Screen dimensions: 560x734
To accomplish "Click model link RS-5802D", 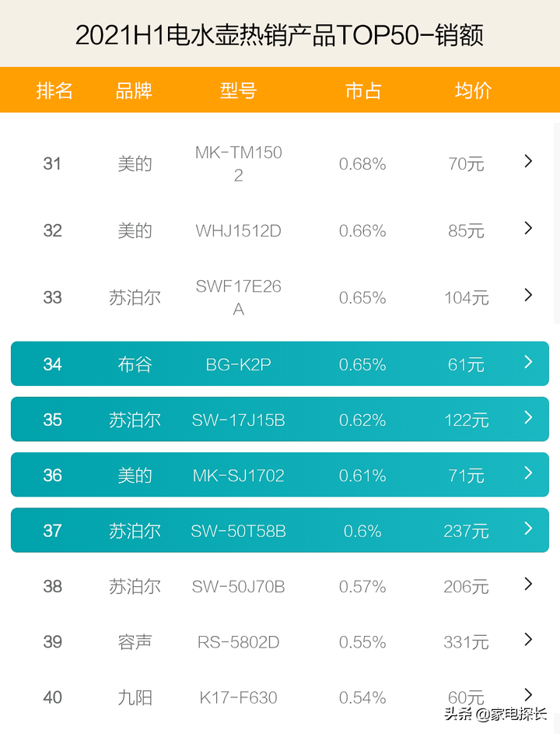I will coord(238,642).
